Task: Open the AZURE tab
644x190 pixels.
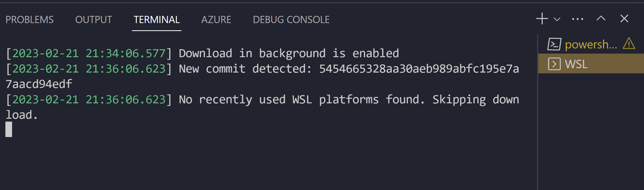Action: pyautogui.click(x=216, y=19)
